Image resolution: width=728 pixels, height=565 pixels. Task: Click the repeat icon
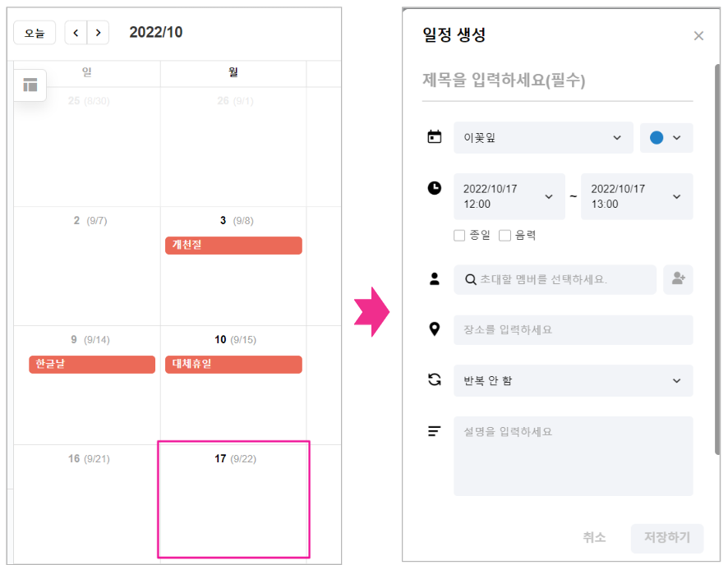[x=435, y=380]
